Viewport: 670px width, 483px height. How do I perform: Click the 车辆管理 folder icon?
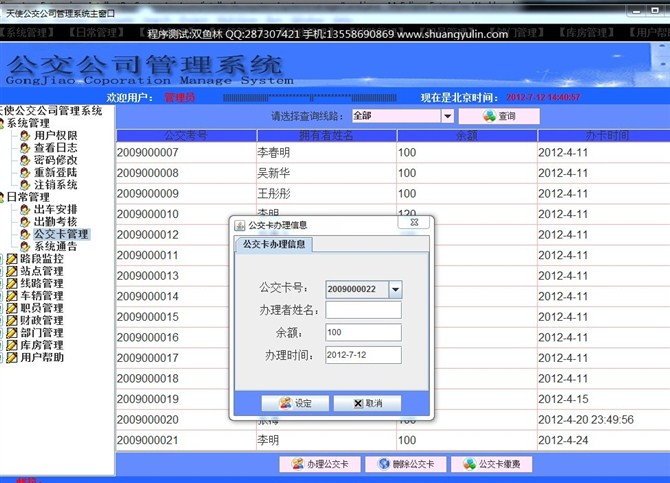[x=12, y=296]
